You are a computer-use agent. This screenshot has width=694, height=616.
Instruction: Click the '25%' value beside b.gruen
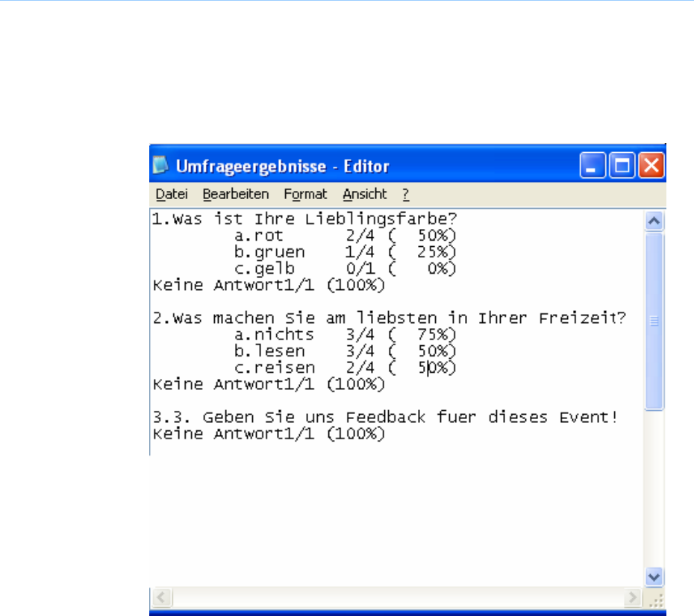(x=434, y=252)
